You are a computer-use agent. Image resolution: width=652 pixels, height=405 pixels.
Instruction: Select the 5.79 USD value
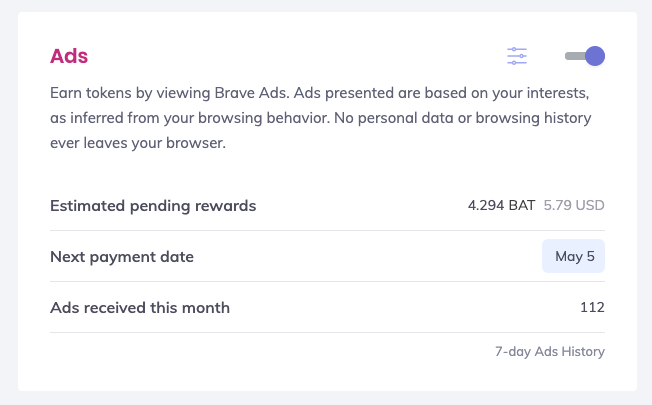tap(574, 205)
